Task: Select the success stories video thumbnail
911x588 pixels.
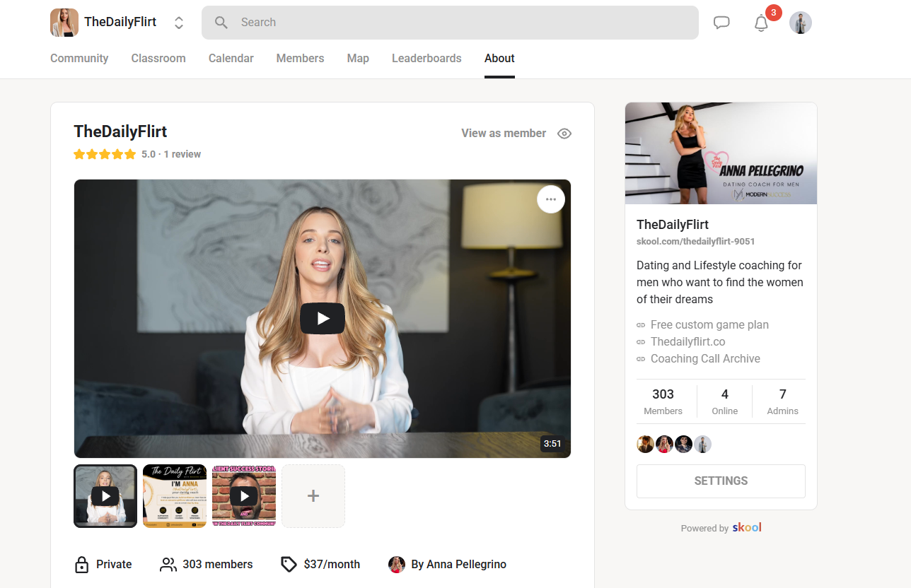Action: [244, 496]
